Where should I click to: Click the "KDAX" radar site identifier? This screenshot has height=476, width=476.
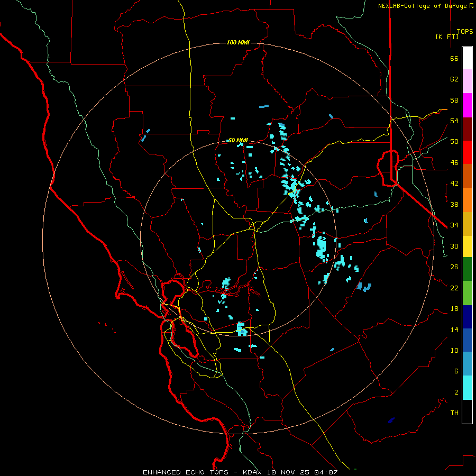coord(253,472)
